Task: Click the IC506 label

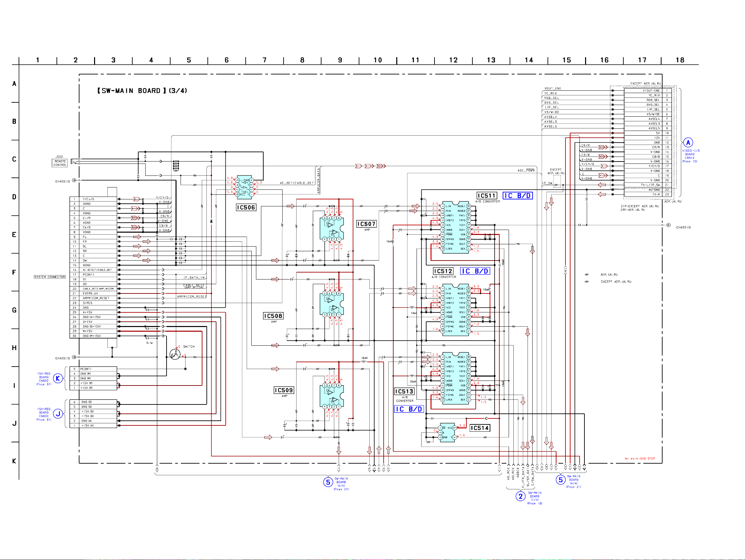Action: point(246,207)
